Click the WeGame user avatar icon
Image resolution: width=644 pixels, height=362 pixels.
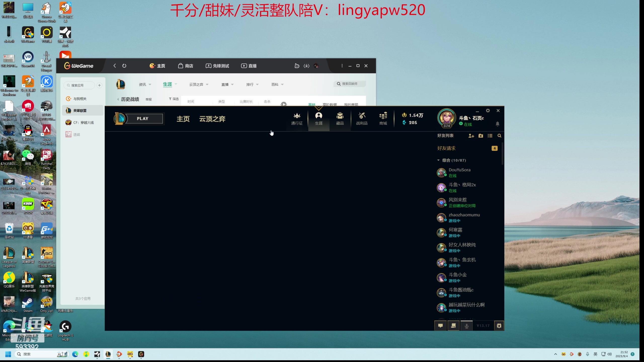[x=316, y=66]
